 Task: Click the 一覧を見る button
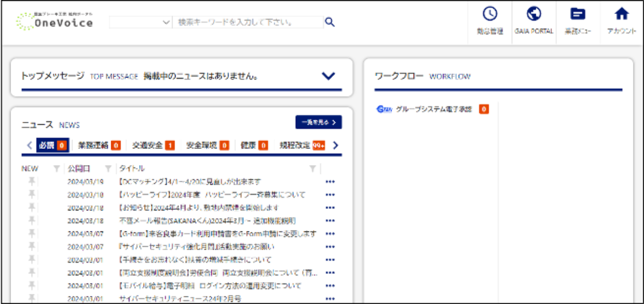coord(318,122)
